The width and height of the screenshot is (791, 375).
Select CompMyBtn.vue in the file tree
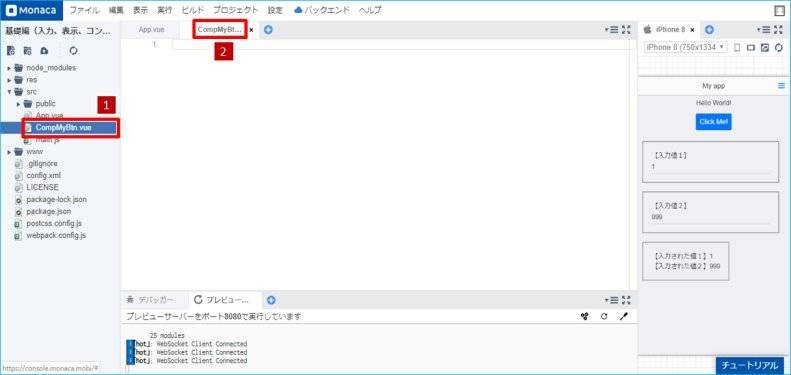(64, 128)
